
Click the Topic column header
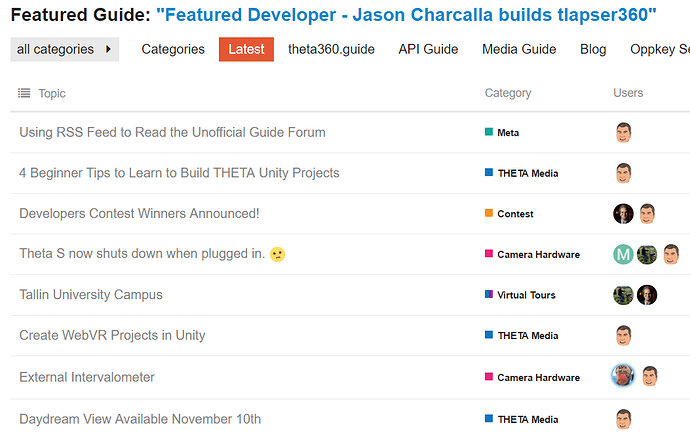52,93
